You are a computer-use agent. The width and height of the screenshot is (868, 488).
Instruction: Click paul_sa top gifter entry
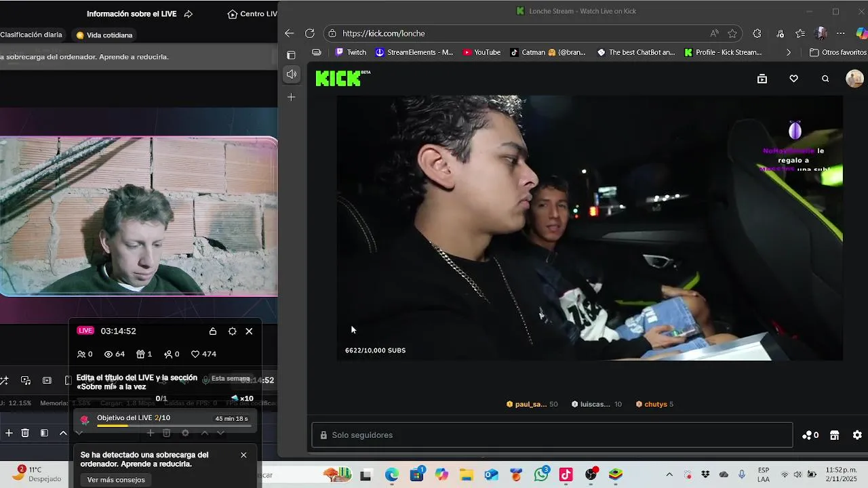pyautogui.click(x=532, y=404)
